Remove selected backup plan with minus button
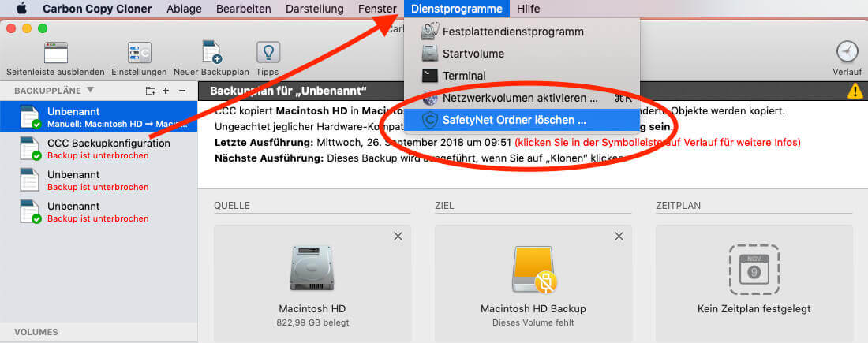 (x=181, y=91)
